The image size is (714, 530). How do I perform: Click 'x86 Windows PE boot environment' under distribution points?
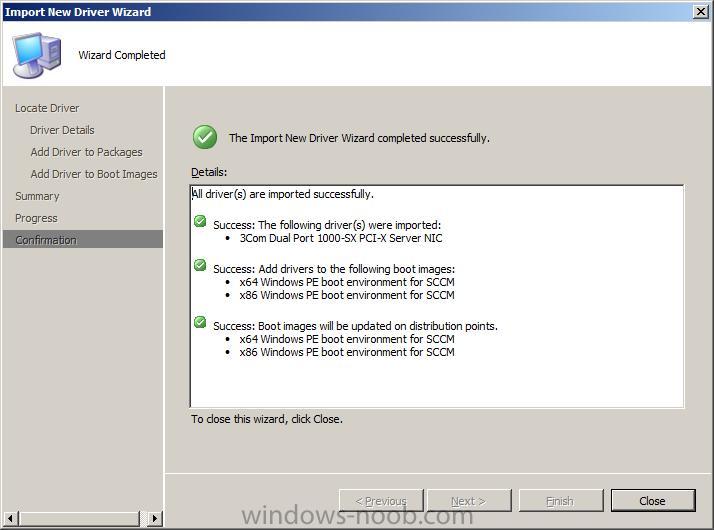(x=347, y=352)
